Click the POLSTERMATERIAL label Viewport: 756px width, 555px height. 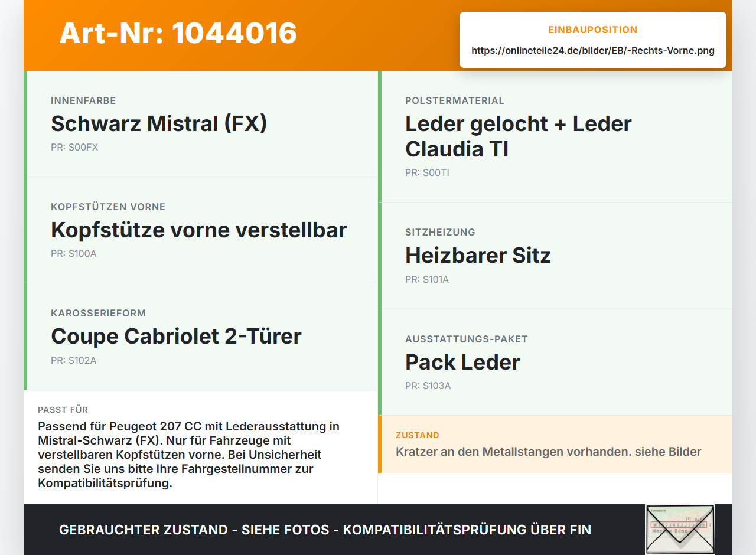[x=455, y=101]
